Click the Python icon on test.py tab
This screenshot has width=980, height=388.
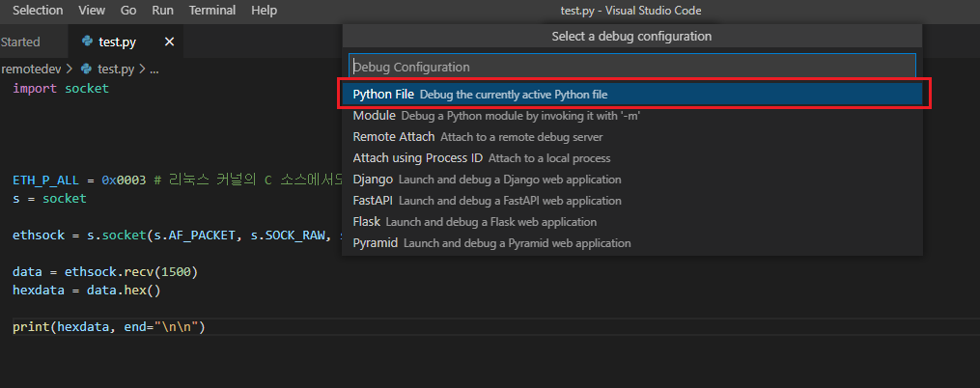[88, 42]
